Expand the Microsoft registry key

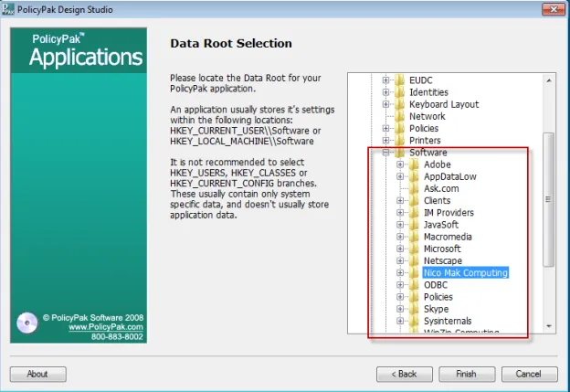[x=400, y=249]
